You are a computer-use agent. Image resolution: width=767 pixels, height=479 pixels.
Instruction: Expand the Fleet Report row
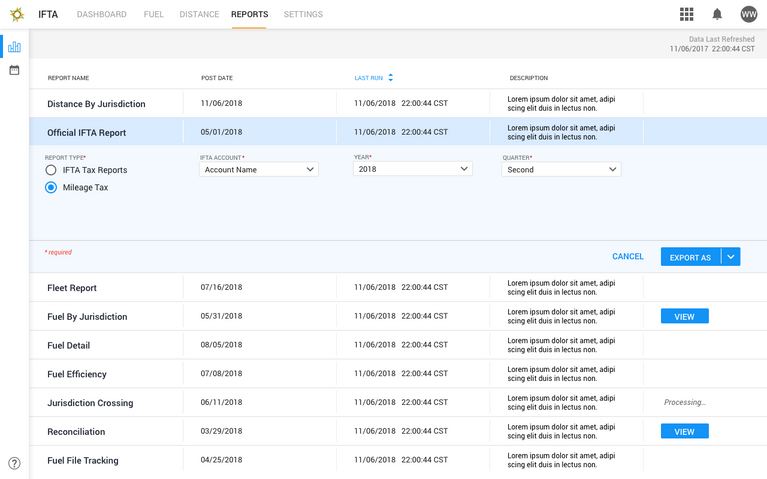(x=72, y=288)
